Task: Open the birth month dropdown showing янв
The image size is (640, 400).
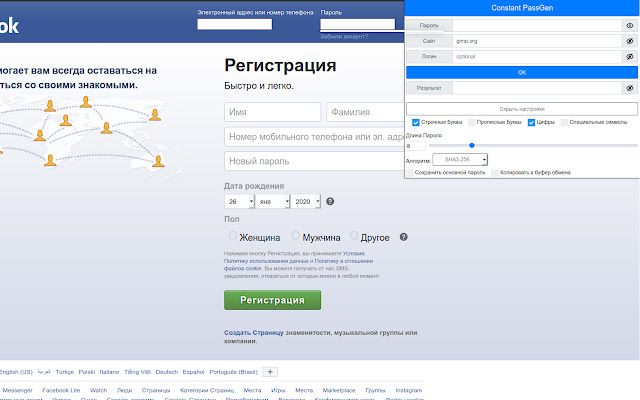Action: (273, 201)
